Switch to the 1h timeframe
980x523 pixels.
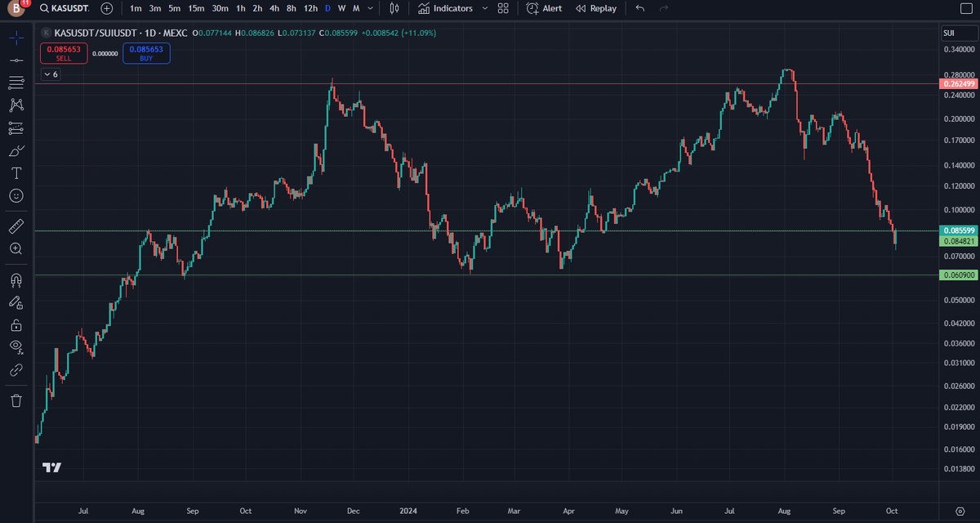coord(241,8)
